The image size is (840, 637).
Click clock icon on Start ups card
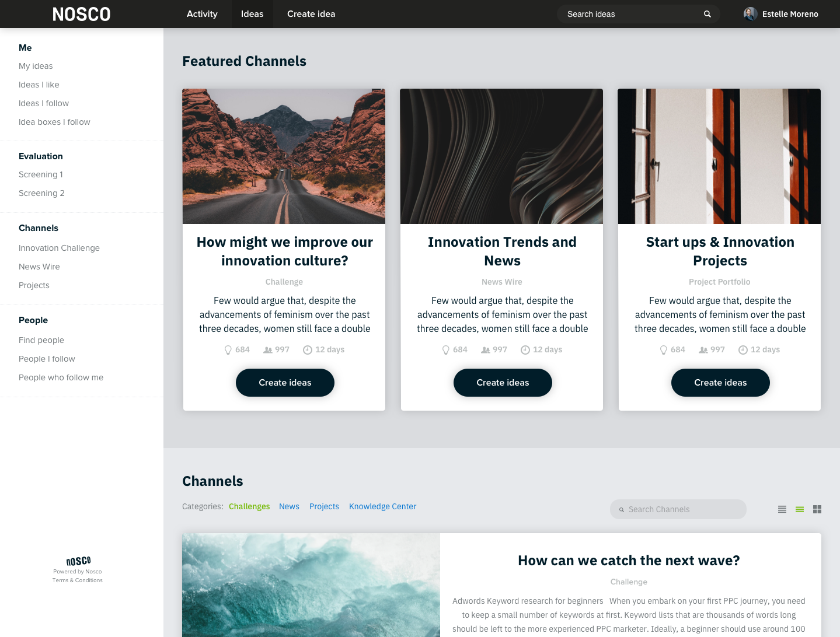coord(743,350)
